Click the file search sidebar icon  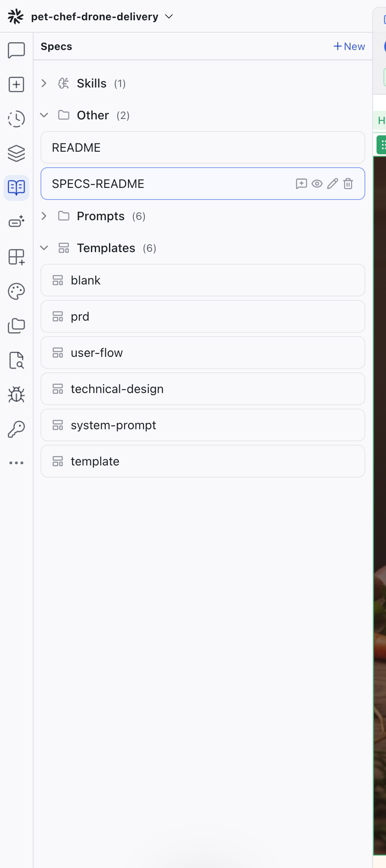click(x=16, y=360)
